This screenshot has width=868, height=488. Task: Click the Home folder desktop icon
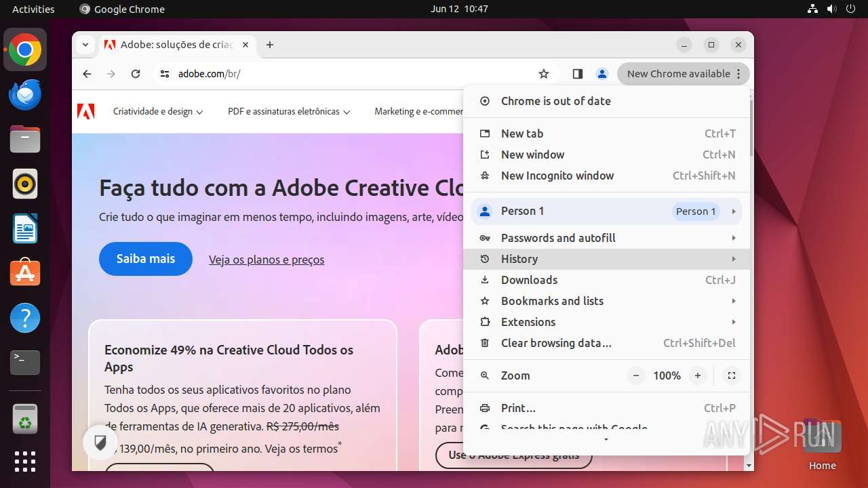pyautogui.click(x=822, y=444)
